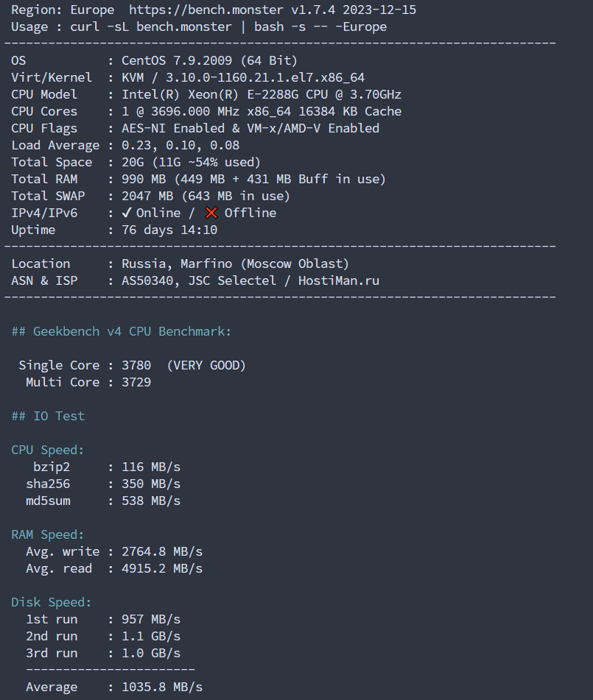This screenshot has width=593, height=700.
Task: Click the Disk Speed section label
Action: pos(51,602)
